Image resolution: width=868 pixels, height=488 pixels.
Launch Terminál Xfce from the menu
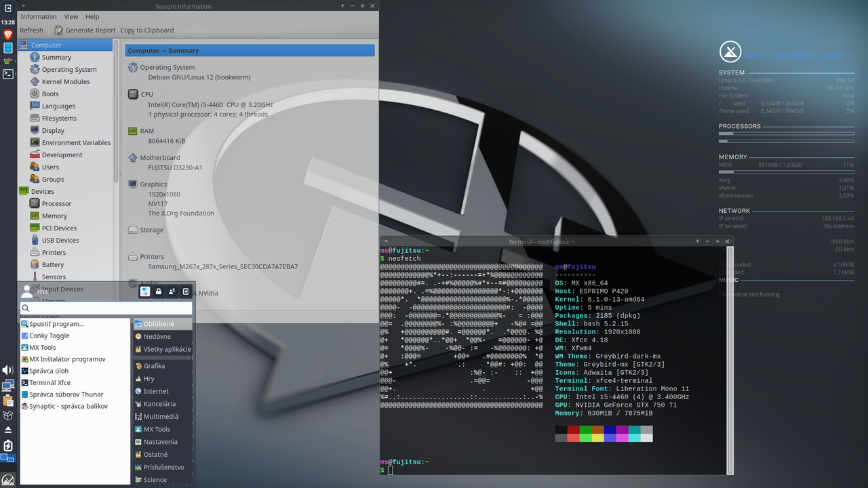[x=45, y=383]
